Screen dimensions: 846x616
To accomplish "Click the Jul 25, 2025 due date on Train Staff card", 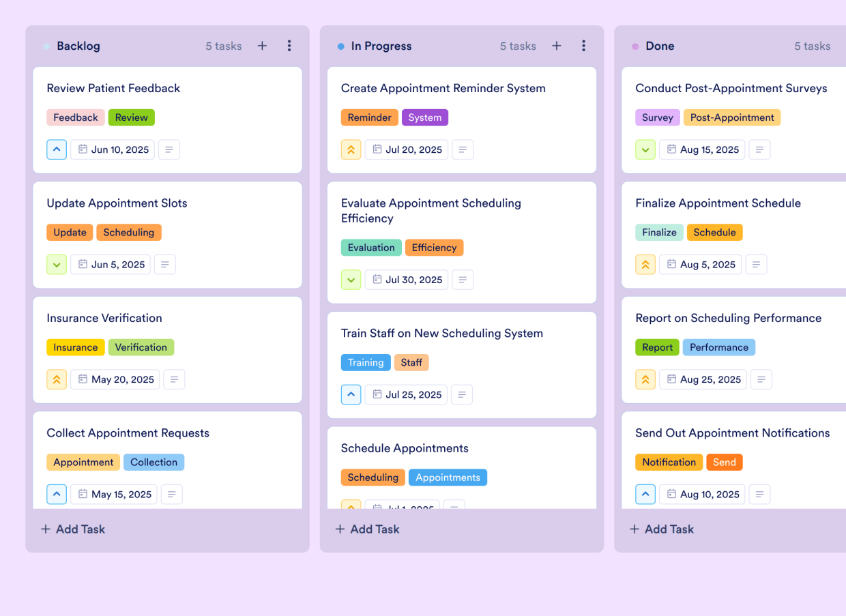I will 406,394.
